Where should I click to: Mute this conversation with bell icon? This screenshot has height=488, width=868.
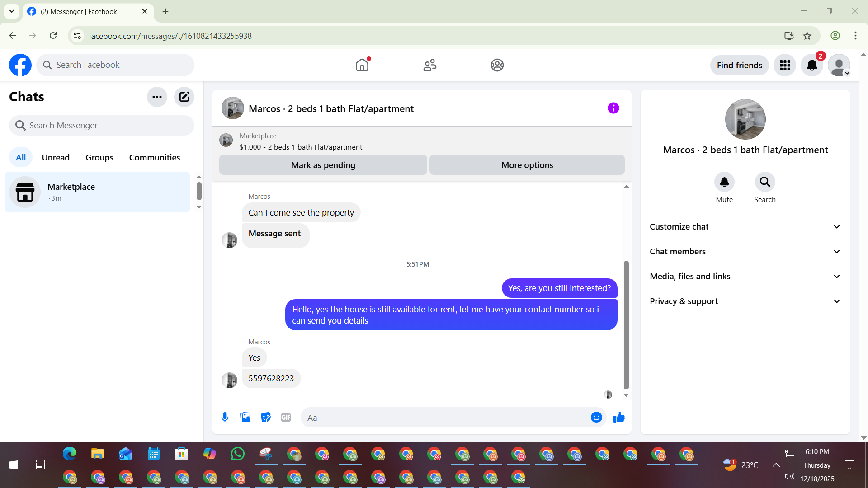[724, 182]
